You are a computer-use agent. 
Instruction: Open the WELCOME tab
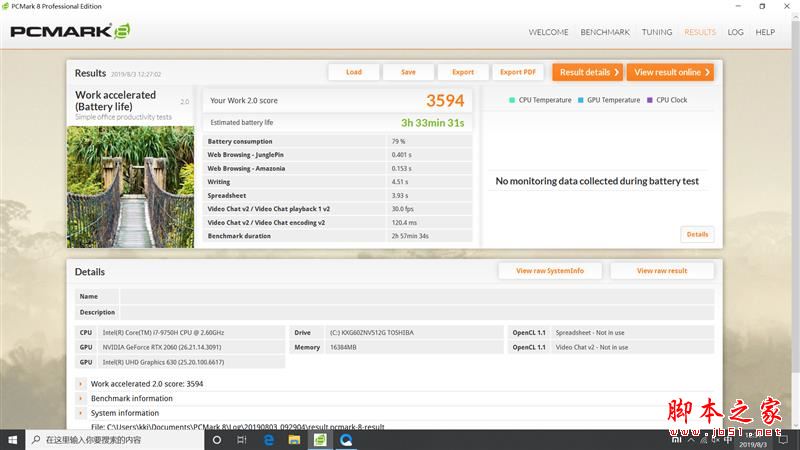point(548,32)
